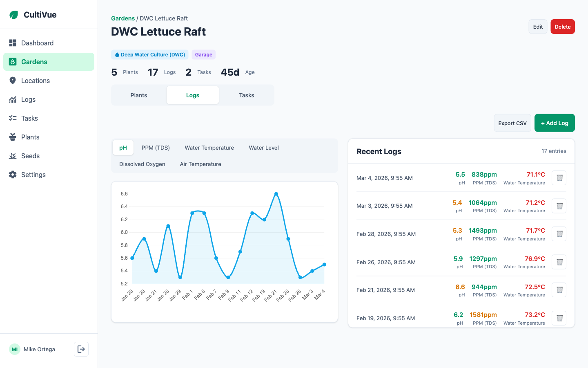Delete the Mar 4, 2026 log entry
588x368 pixels.
559,178
